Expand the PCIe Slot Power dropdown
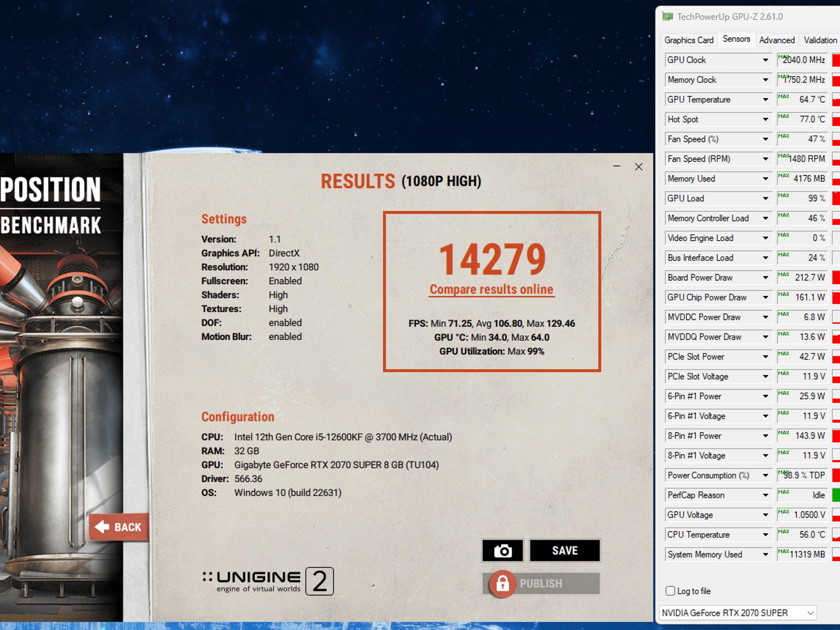 coord(765,357)
